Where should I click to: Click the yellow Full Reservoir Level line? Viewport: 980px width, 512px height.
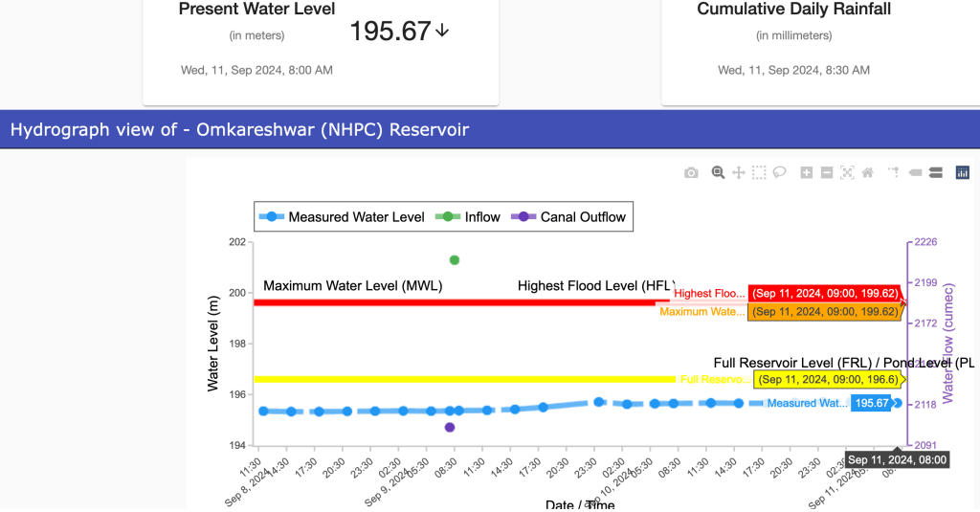click(431, 379)
